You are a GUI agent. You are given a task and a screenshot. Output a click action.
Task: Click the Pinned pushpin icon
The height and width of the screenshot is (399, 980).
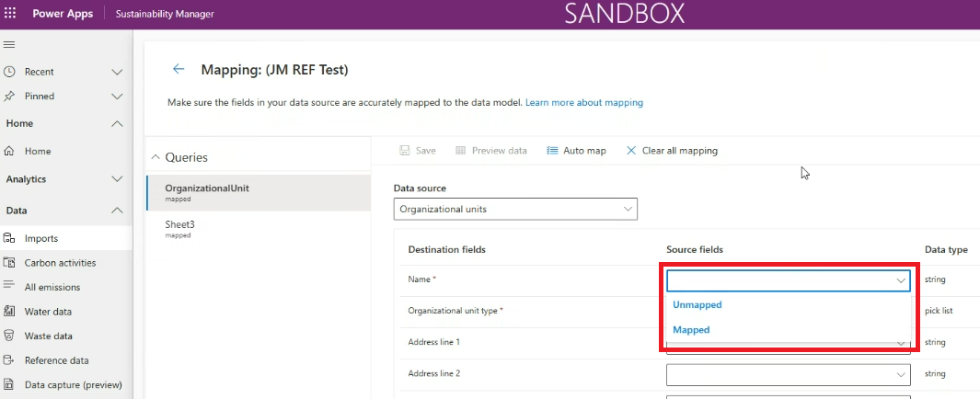pyautogui.click(x=9, y=97)
